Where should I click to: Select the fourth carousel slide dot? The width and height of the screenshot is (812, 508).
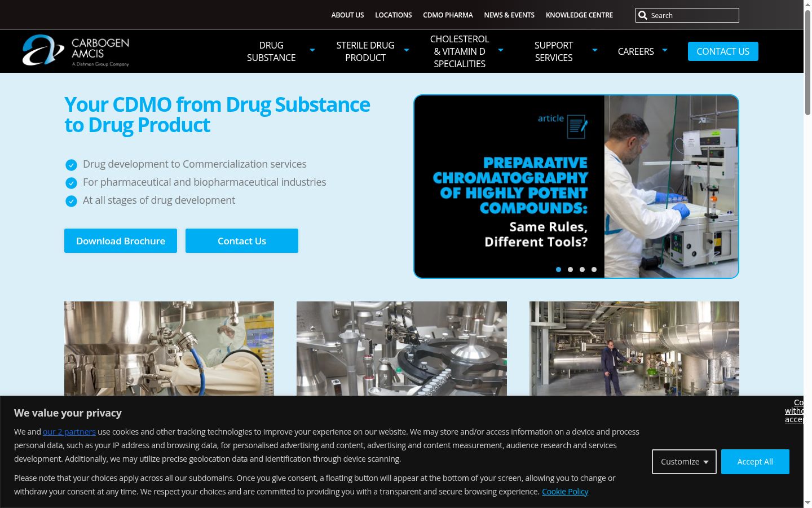coord(594,269)
